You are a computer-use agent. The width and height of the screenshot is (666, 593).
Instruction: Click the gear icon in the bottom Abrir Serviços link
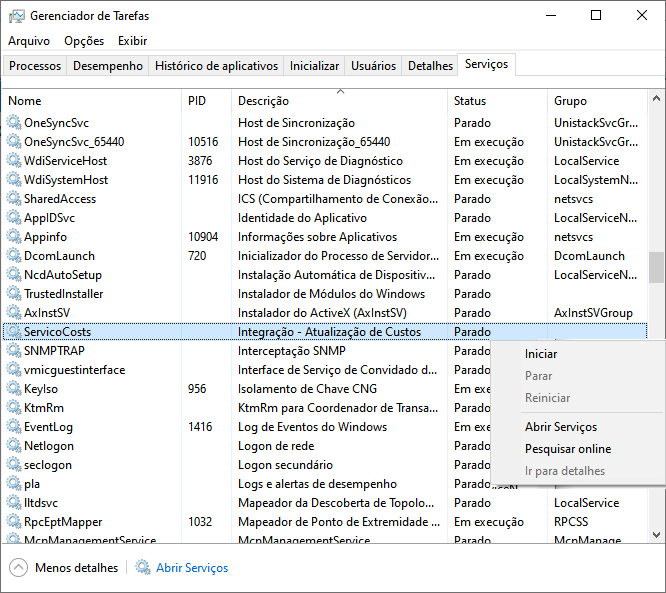(x=143, y=568)
